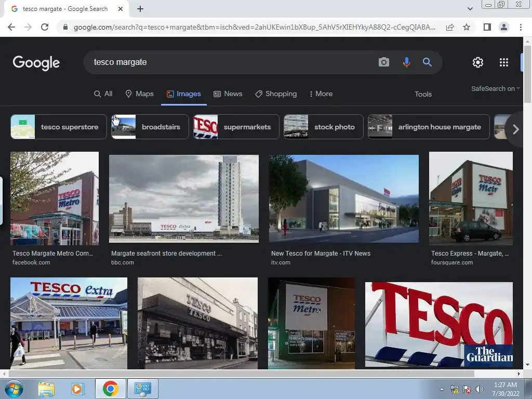532x399 pixels.
Task: Open the Tesco Extra storefront image
Action: coord(69,323)
